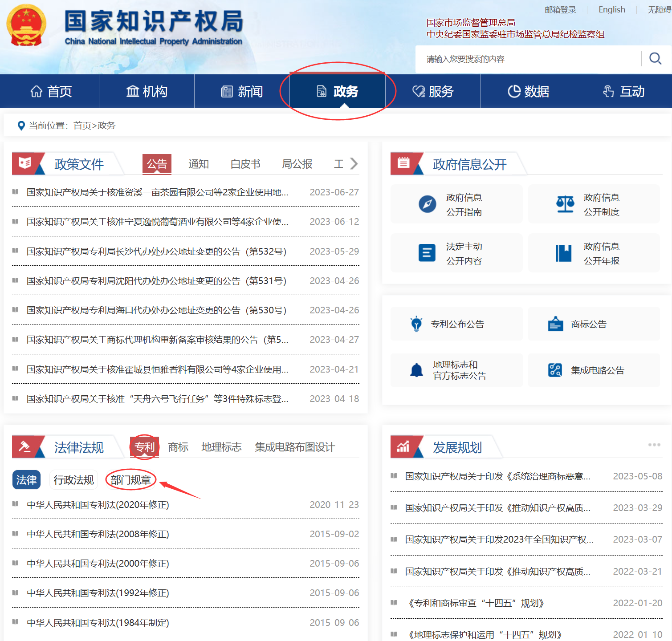This screenshot has height=641, width=672.
Task: Select the 专利 tab under 法律法规
Action: [x=144, y=447]
